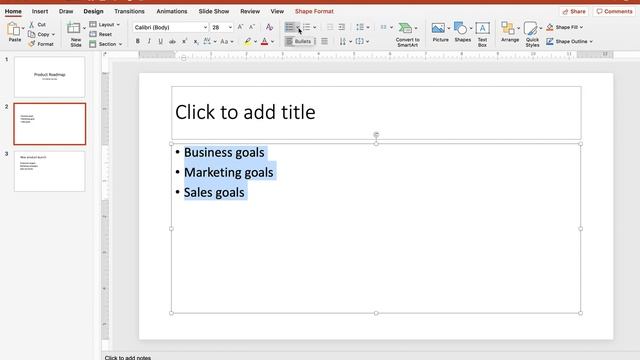Click the Paste clipboard icon
The height and width of the screenshot is (360, 640).
tap(14, 29)
